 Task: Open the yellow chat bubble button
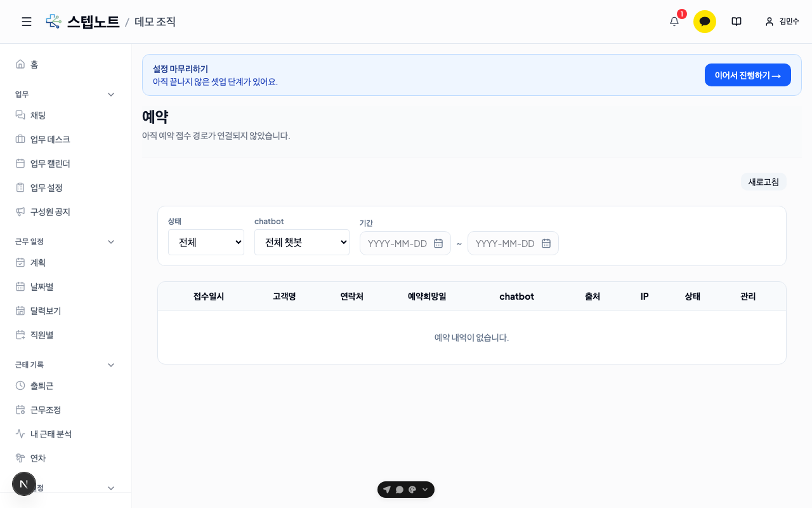[705, 22]
